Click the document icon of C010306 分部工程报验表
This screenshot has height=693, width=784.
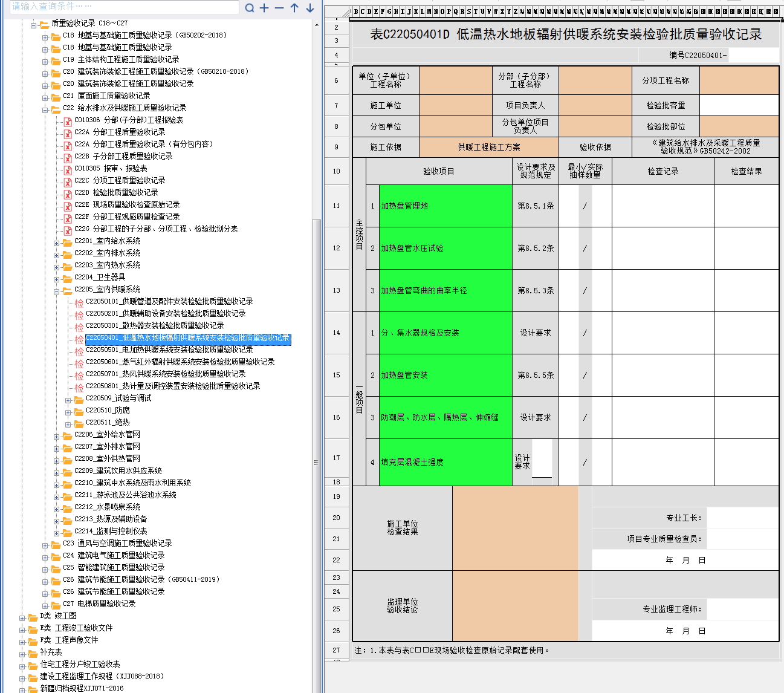[68, 121]
